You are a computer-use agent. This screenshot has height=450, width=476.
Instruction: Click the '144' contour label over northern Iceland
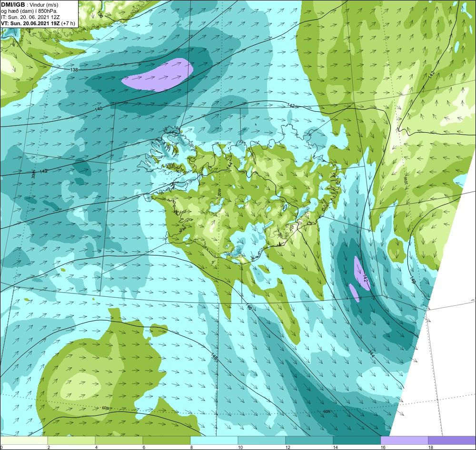229,166
